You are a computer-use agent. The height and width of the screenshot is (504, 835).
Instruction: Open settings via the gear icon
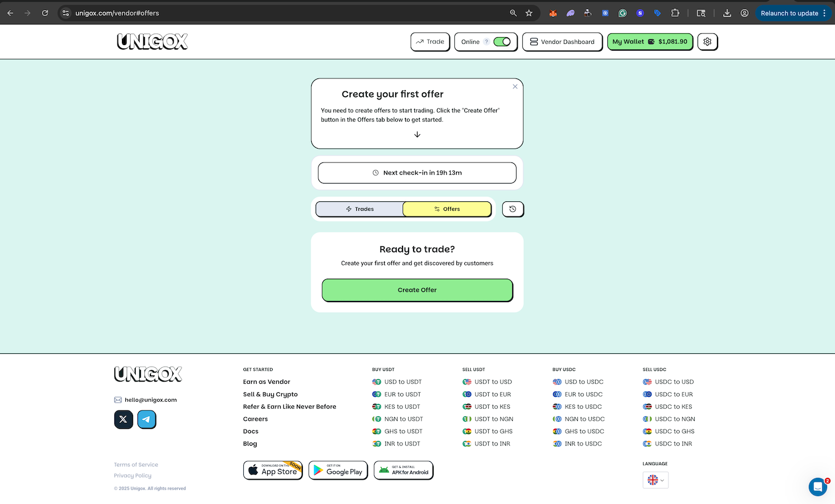point(707,41)
